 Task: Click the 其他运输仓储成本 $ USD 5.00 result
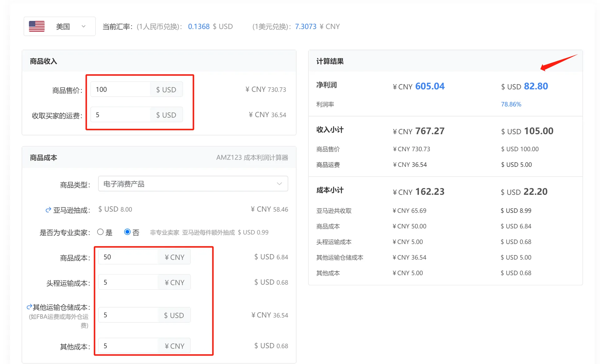point(516,257)
